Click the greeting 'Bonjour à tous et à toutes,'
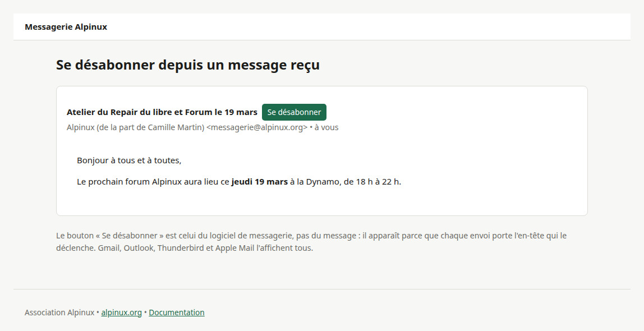 click(129, 160)
